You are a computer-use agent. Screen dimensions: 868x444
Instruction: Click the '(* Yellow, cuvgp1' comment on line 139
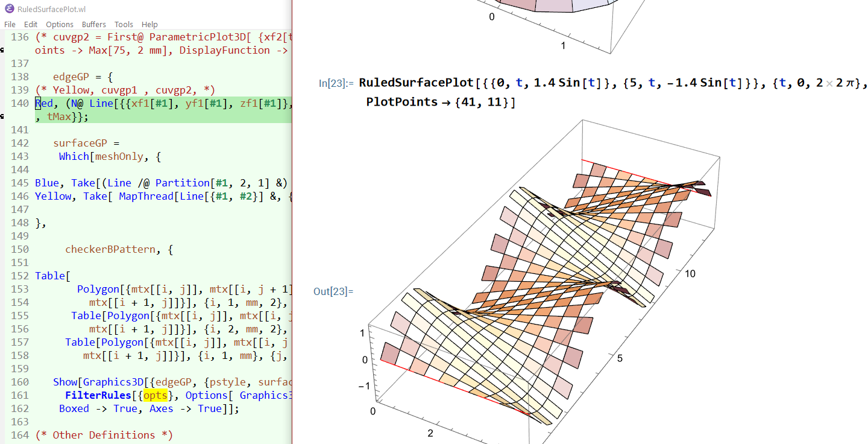[x=86, y=90]
